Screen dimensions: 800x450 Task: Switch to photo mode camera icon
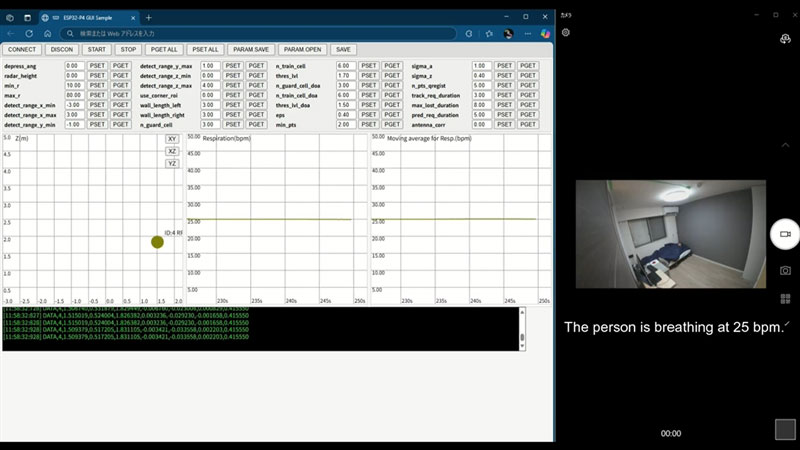tap(785, 270)
